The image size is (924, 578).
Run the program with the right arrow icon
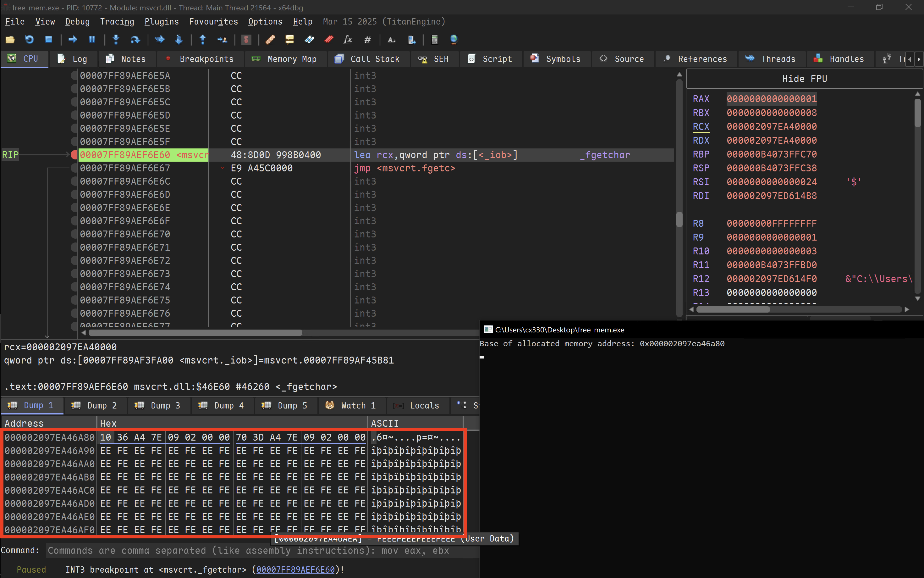pyautogui.click(x=73, y=39)
